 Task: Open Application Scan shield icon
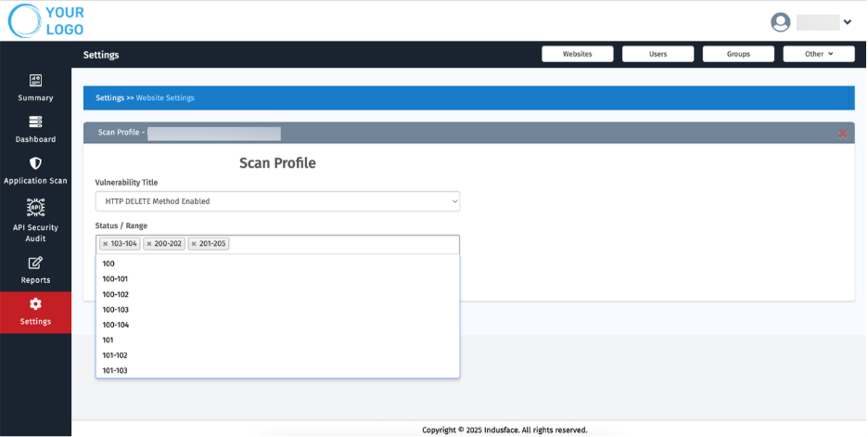(x=35, y=163)
